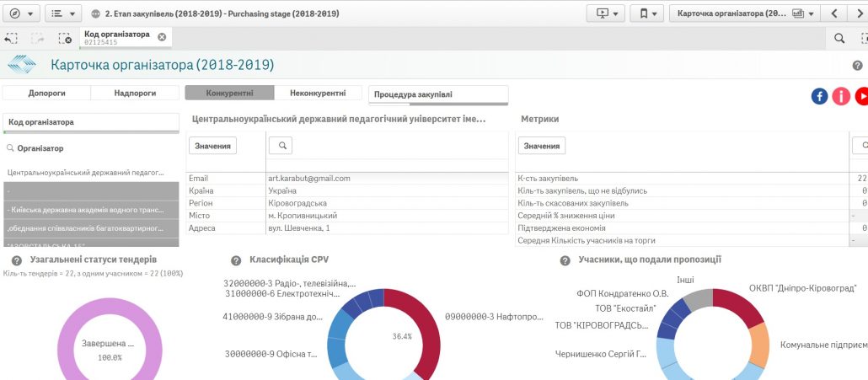Open the sheet selector Карточка организатора
Screen dimensions: 868x380
coord(745,13)
